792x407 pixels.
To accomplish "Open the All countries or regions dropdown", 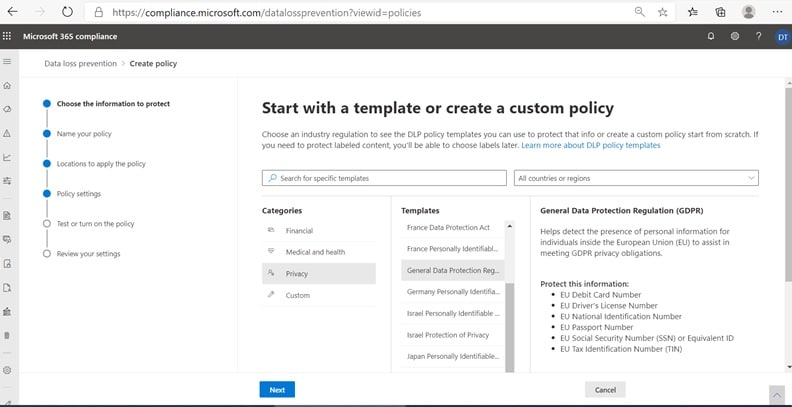I will (636, 178).
